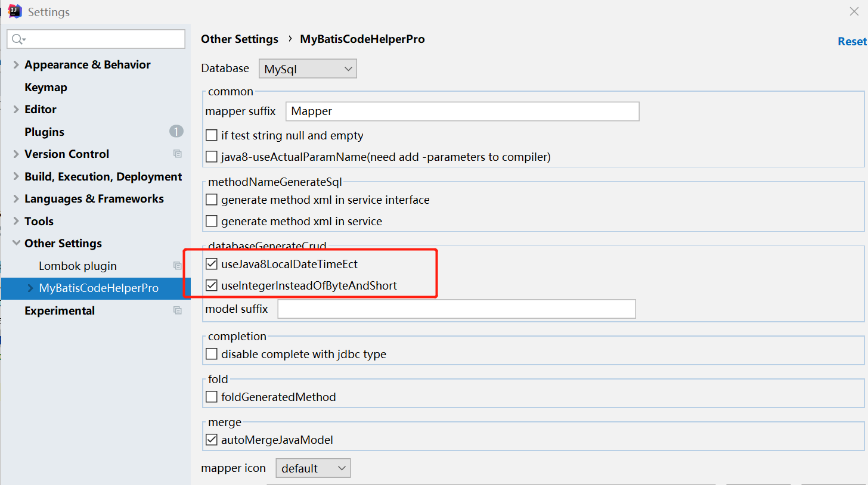Check 'generate method xml in service' option
The height and width of the screenshot is (485, 868).
click(211, 221)
